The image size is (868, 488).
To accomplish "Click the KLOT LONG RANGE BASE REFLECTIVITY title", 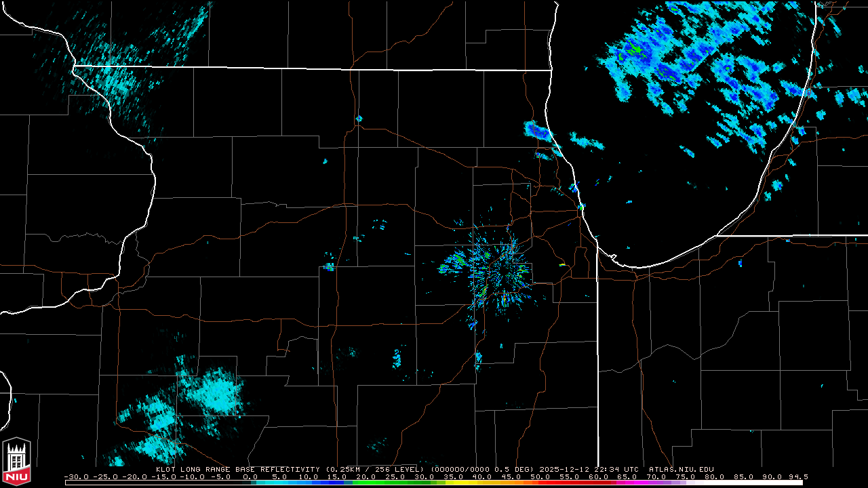I will 237,469.
